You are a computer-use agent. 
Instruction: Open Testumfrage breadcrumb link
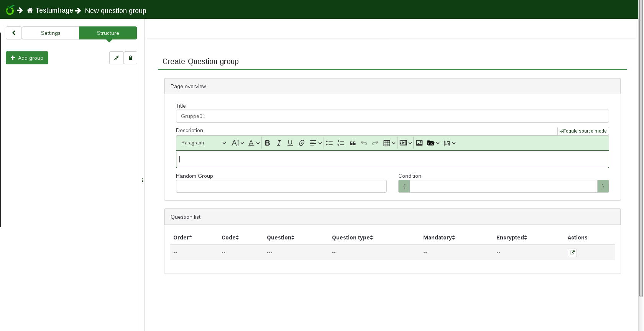click(x=54, y=10)
